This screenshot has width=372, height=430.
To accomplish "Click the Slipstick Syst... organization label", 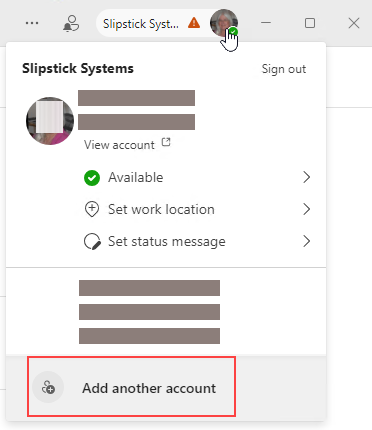I will click(x=141, y=24).
